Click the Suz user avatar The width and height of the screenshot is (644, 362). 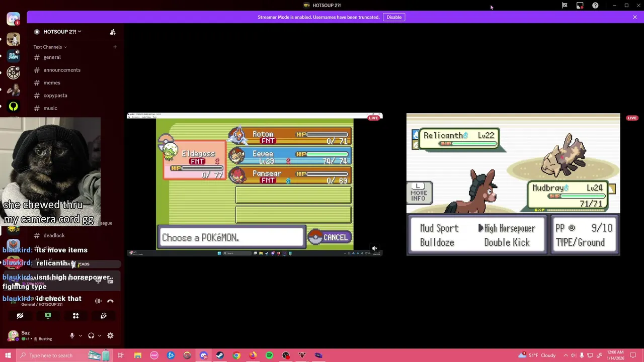13,335
